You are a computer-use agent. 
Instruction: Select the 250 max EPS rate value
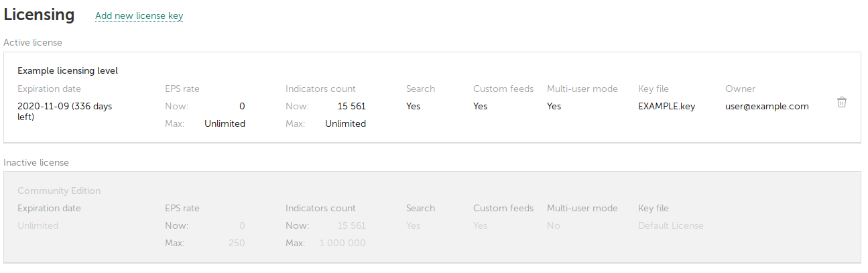[236, 243]
